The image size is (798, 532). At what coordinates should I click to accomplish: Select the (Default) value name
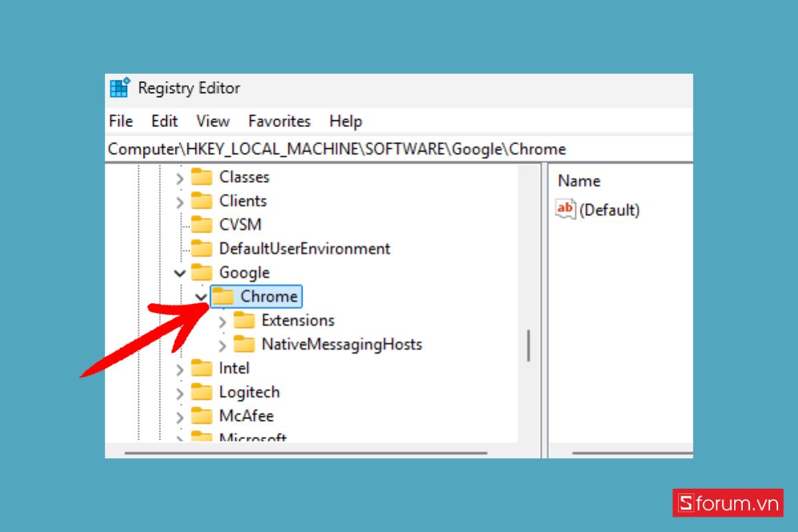tap(609, 210)
